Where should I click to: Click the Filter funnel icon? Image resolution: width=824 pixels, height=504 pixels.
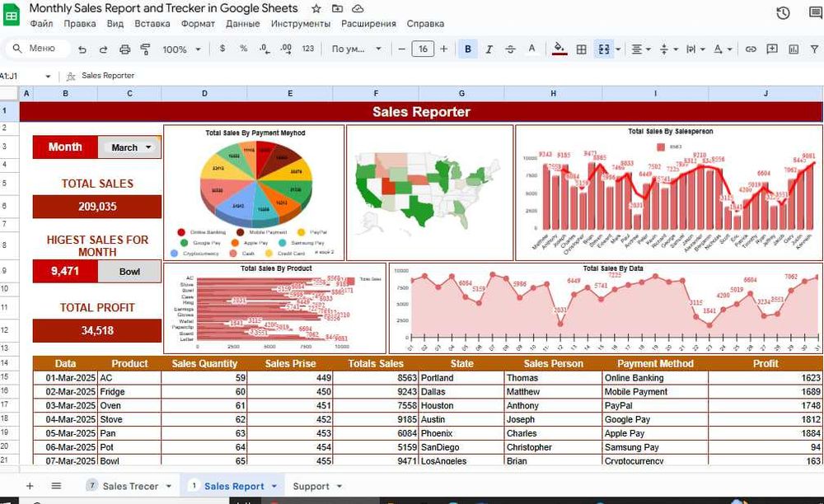click(815, 49)
